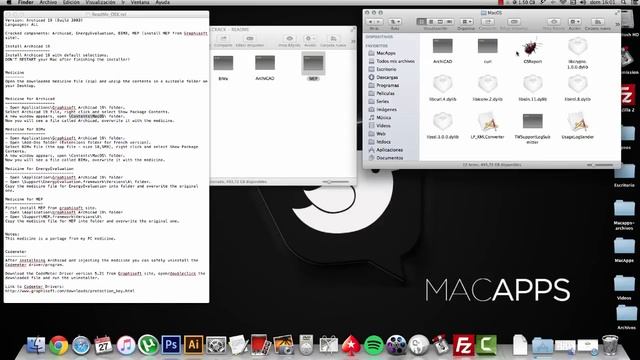Click Editar etiquetas in CRACK window toolbar

click(250, 39)
